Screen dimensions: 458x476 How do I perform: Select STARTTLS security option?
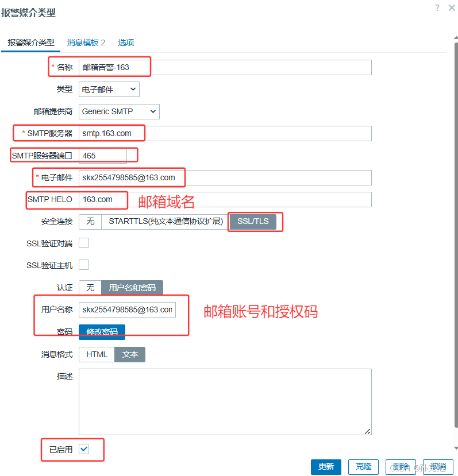pyautogui.click(x=166, y=222)
